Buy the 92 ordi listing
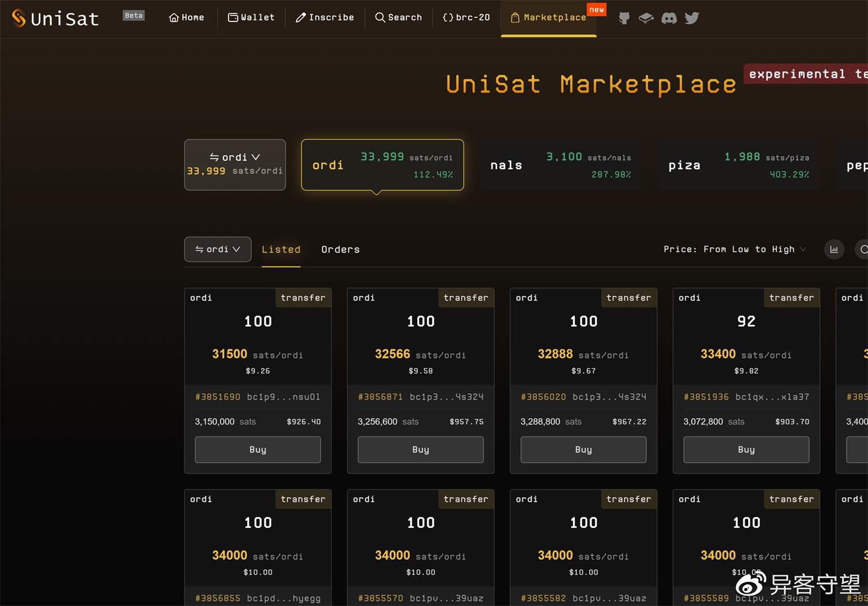 coord(746,449)
